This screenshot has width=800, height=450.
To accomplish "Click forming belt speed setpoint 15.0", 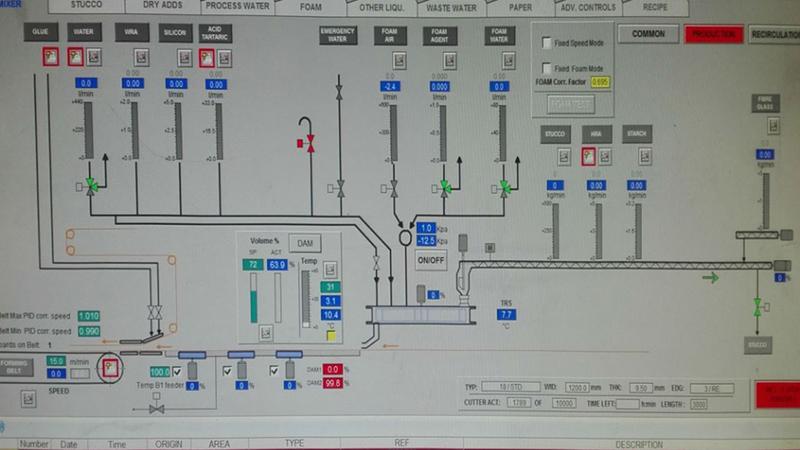I will tap(56, 361).
